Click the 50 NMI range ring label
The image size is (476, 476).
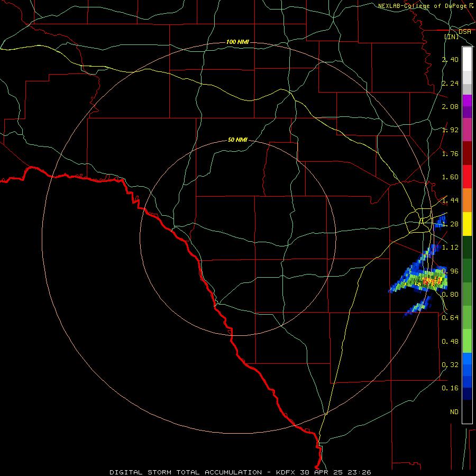point(237,140)
